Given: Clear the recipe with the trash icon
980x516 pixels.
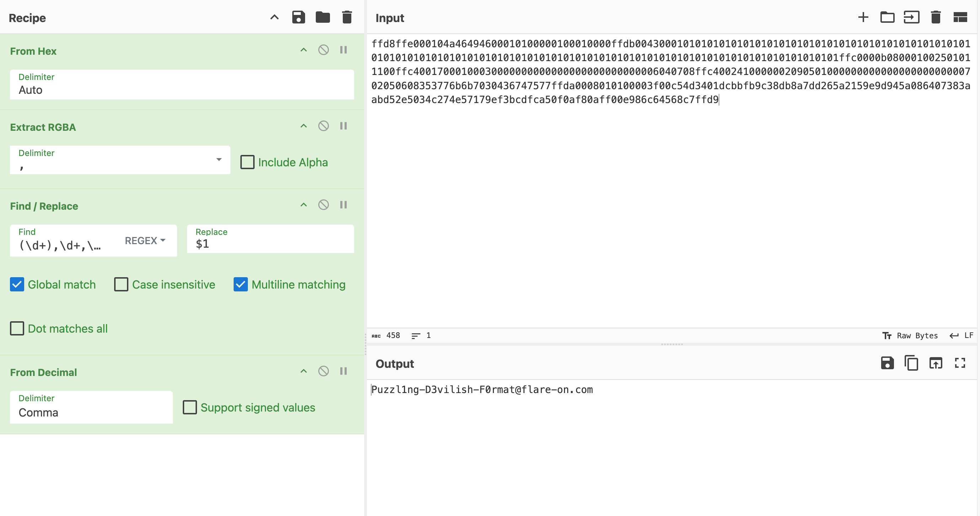Looking at the screenshot, I should pyautogui.click(x=347, y=17).
